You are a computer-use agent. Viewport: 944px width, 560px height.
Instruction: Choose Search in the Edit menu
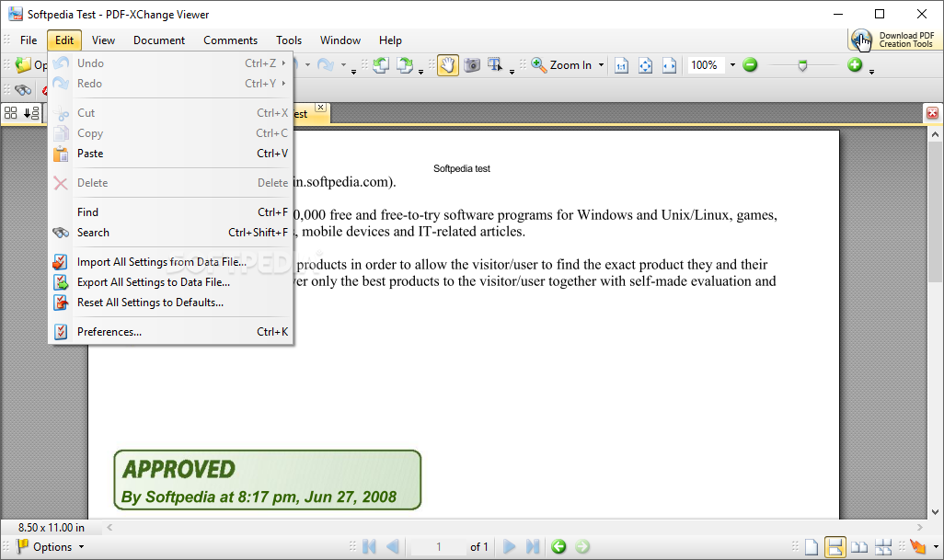170,233
